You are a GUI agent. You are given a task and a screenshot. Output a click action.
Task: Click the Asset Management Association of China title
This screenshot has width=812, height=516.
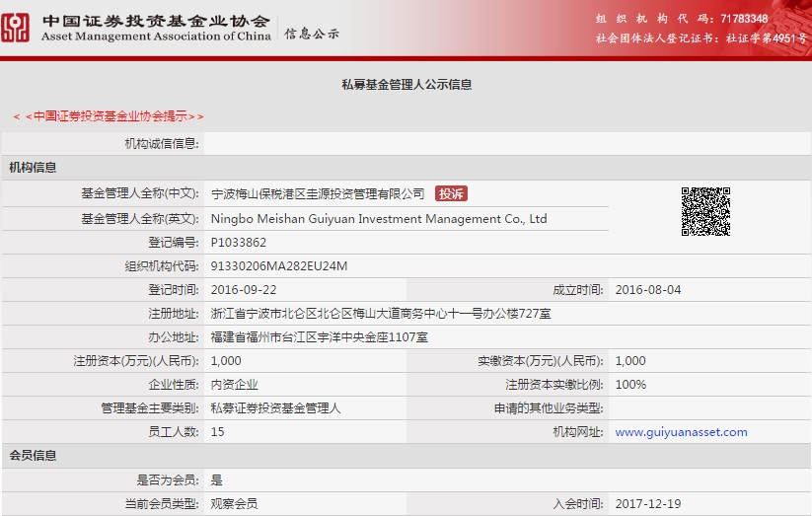[x=156, y=37]
